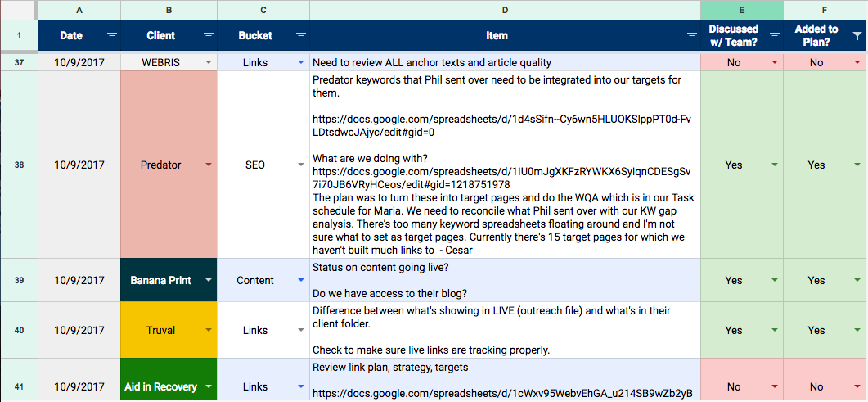Open the spreadsheet link containing 1IU0mJgXKFzRYWKX6
Viewport: 868px width, 402px height.
coord(502,177)
